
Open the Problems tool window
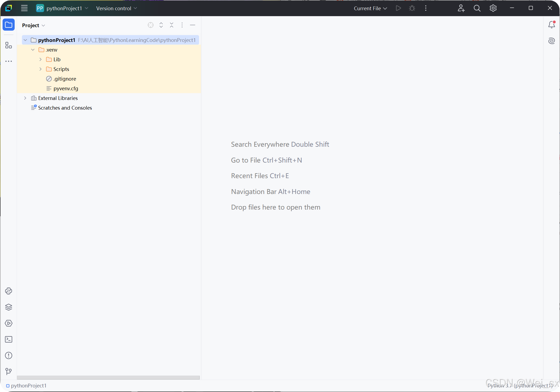pos(8,355)
